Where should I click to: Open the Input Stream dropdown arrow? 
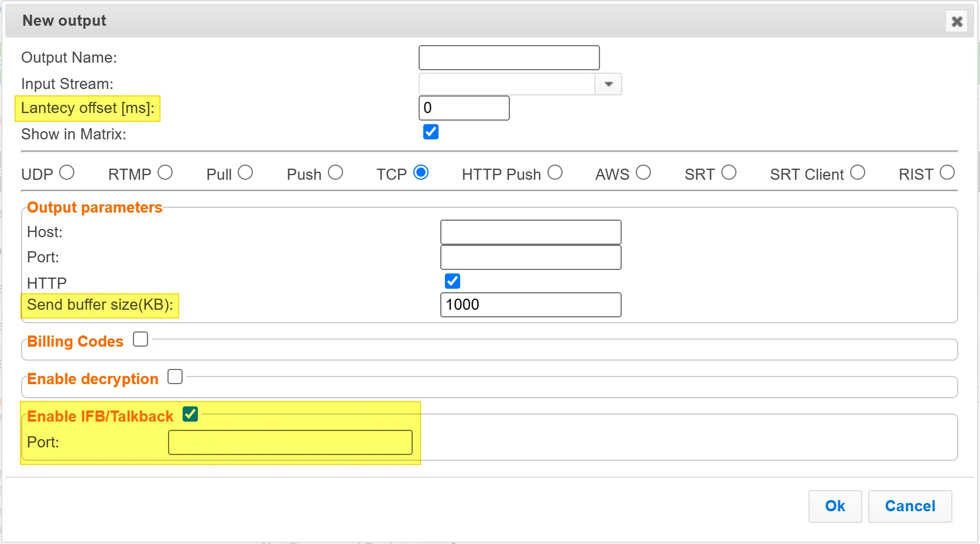[608, 84]
